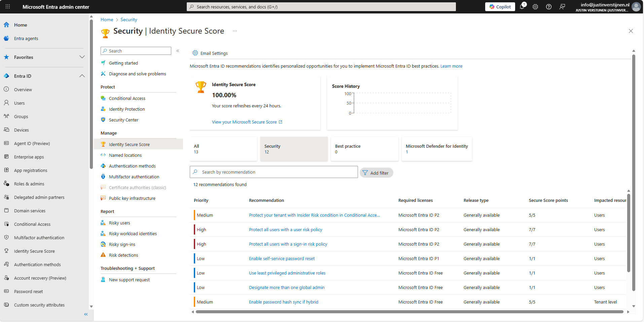
Task: Open the feedback icon in header
Action: pyautogui.click(x=562, y=7)
